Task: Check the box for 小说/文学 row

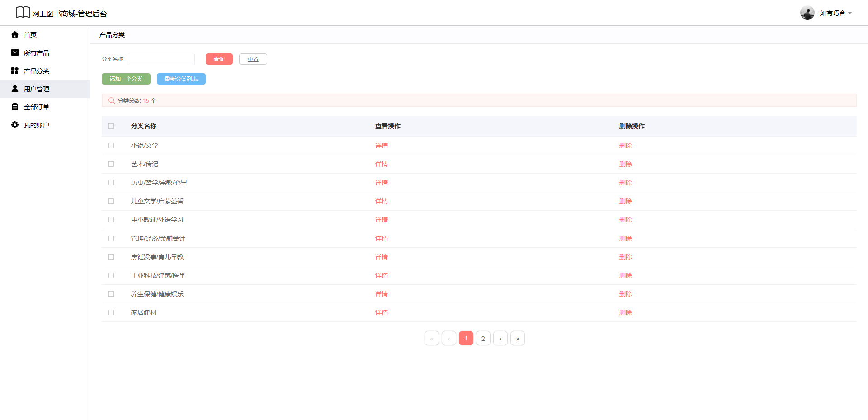Action: coord(111,146)
